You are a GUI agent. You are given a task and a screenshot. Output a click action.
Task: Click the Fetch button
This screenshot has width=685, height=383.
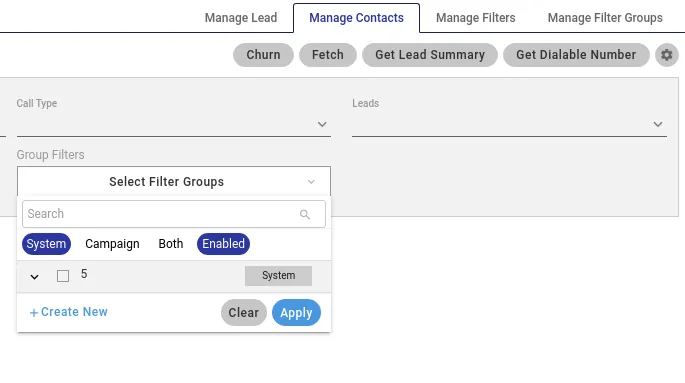pyautogui.click(x=328, y=55)
